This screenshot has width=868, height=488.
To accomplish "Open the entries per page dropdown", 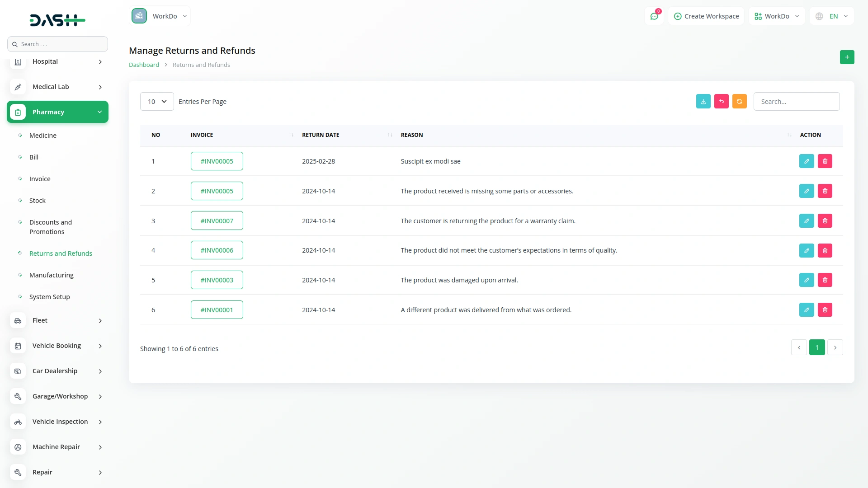I will pyautogui.click(x=157, y=102).
